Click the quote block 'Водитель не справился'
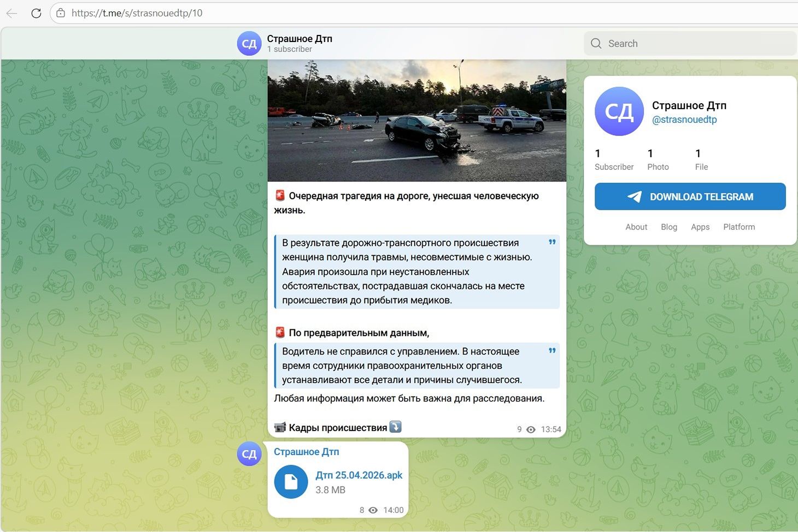 [x=417, y=365]
